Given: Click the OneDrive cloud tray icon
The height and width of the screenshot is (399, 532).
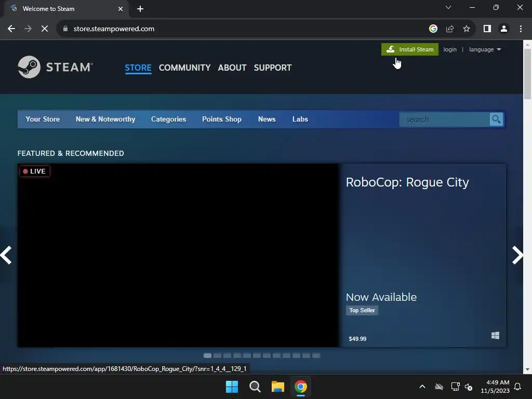Looking at the screenshot, I should coord(439,387).
